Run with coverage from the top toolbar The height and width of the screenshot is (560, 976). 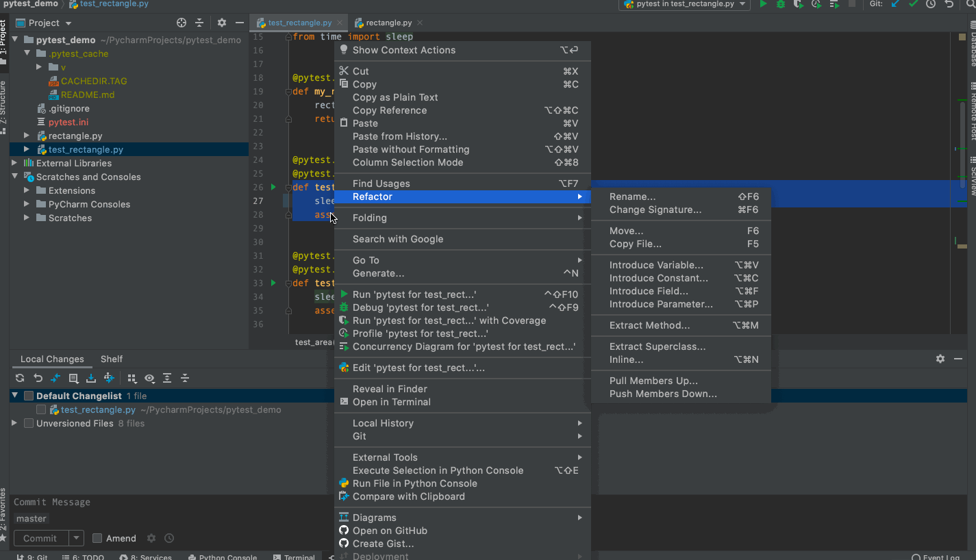tap(799, 4)
